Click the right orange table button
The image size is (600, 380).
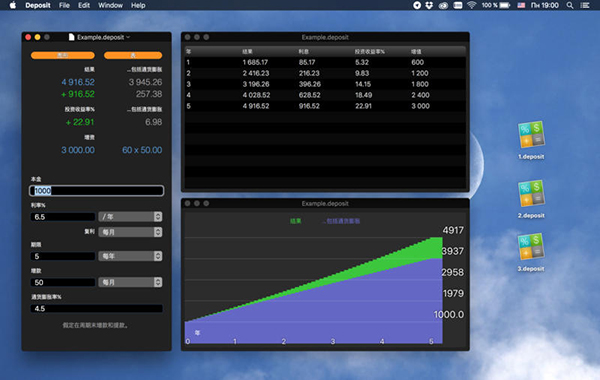click(133, 55)
